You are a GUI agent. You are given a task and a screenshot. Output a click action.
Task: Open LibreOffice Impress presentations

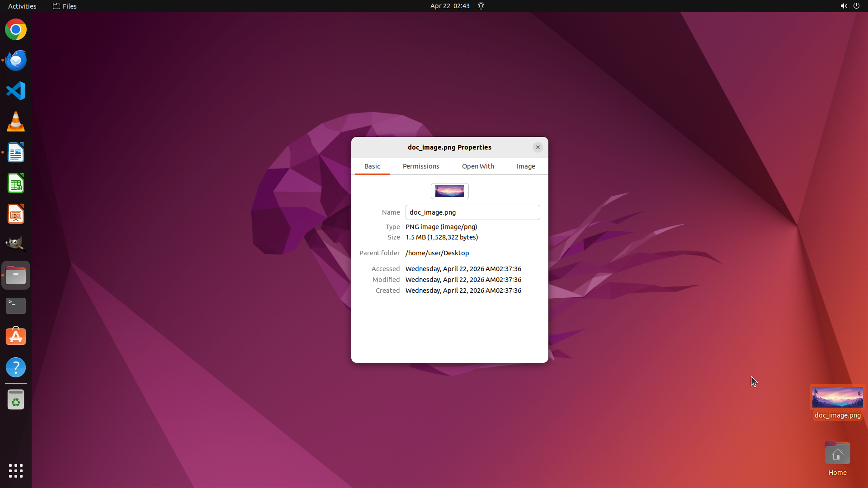[x=16, y=214]
